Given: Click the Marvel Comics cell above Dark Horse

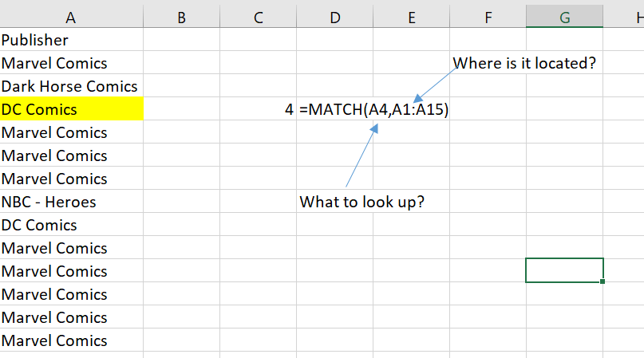Looking at the screenshot, I should pyautogui.click(x=72, y=63).
